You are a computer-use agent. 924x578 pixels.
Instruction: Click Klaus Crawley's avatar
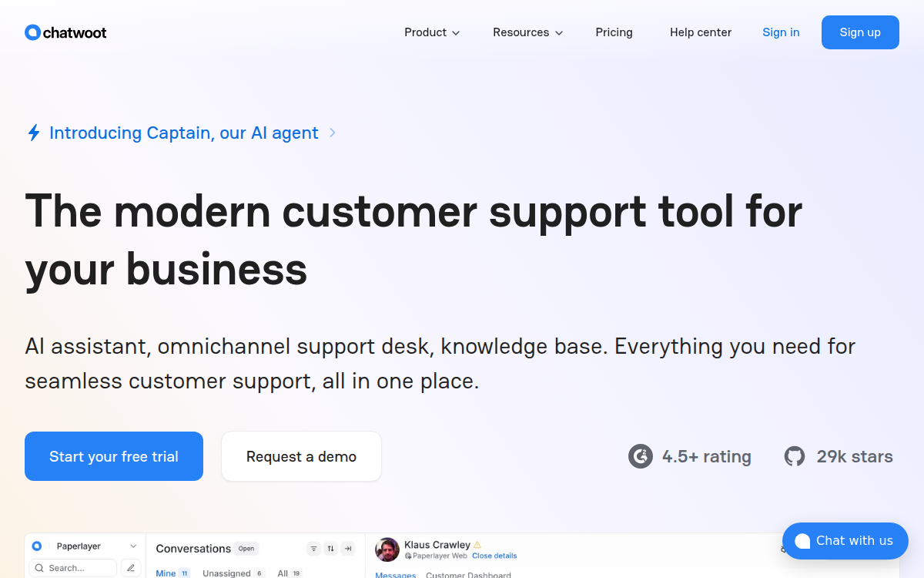387,549
